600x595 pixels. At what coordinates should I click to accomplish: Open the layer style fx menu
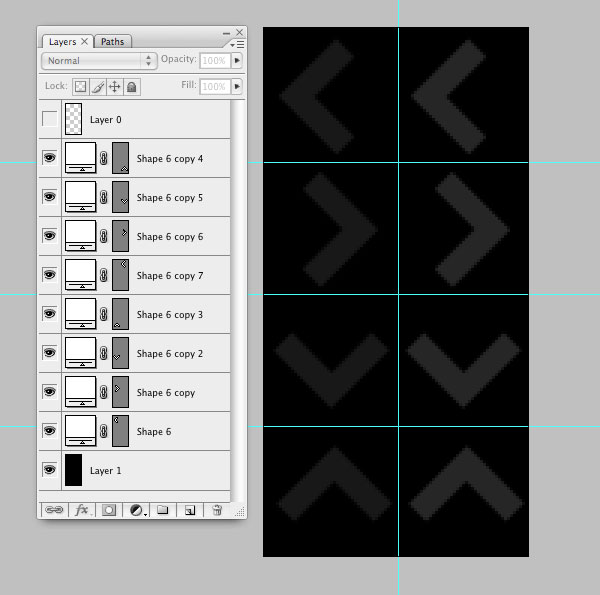pos(82,510)
